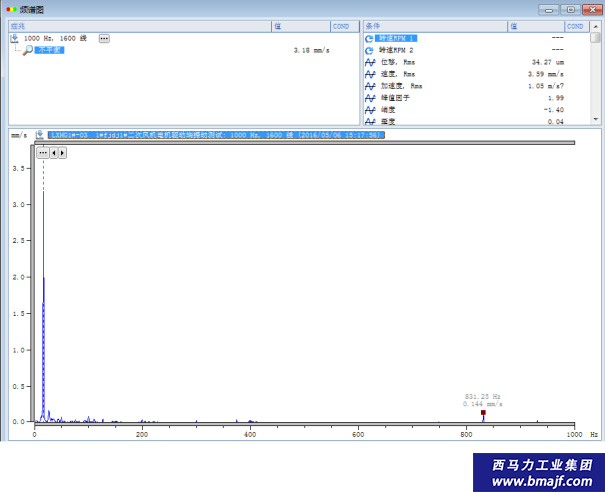Click the waveform icon beside 位移, Rms
Image resolution: width=605 pixels, height=492 pixels.
click(369, 62)
